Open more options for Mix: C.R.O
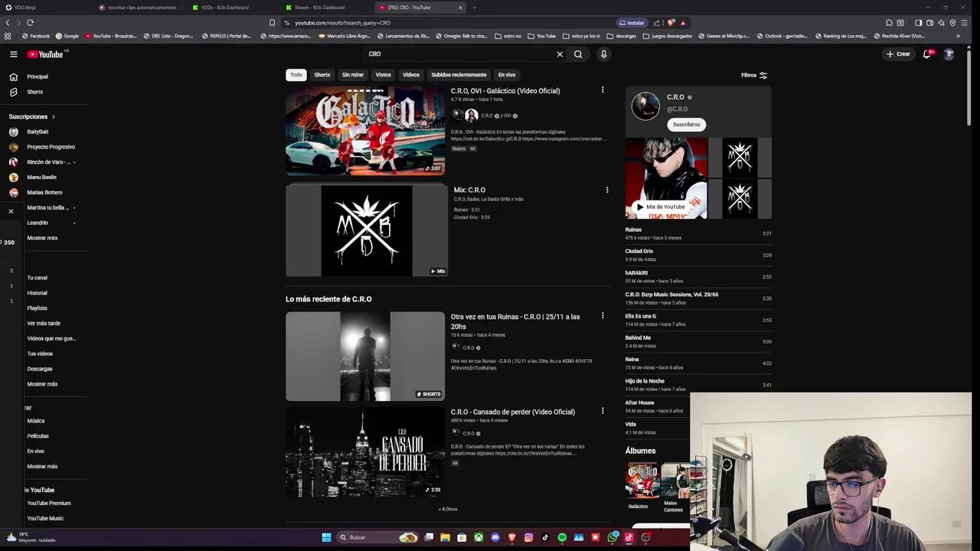This screenshot has width=980, height=551. pyautogui.click(x=607, y=190)
